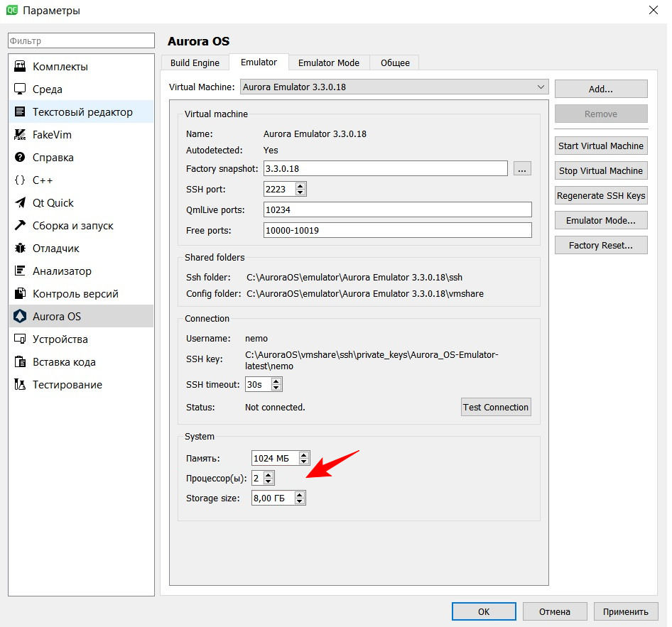
Task: Click the Процессор(ы) value field
Action: (x=258, y=479)
